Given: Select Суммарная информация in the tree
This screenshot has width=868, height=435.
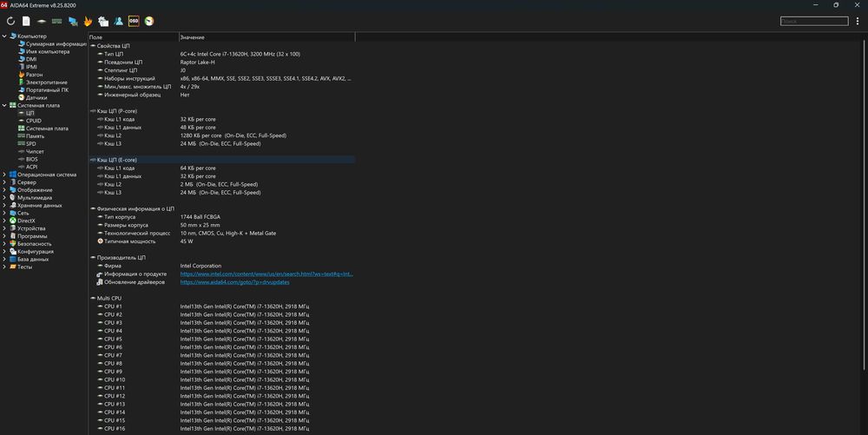Looking at the screenshot, I should click(x=56, y=43).
